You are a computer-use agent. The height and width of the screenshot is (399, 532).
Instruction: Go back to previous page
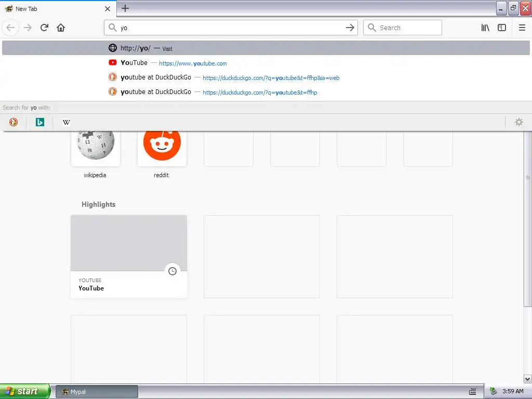(x=10, y=28)
